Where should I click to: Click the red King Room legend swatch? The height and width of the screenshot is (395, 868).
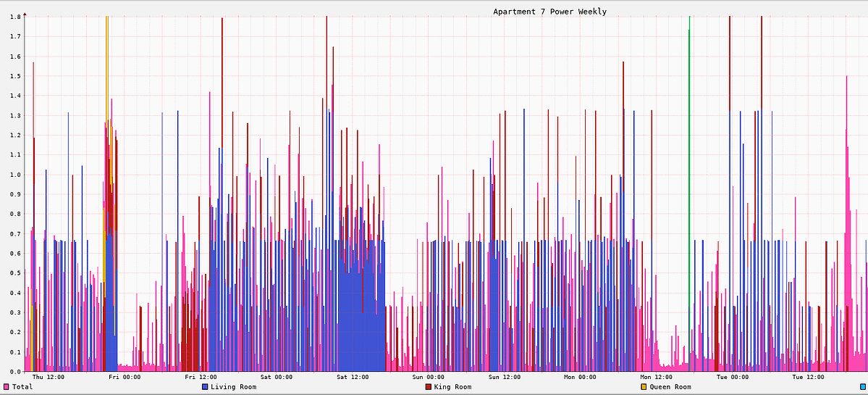coord(429,387)
